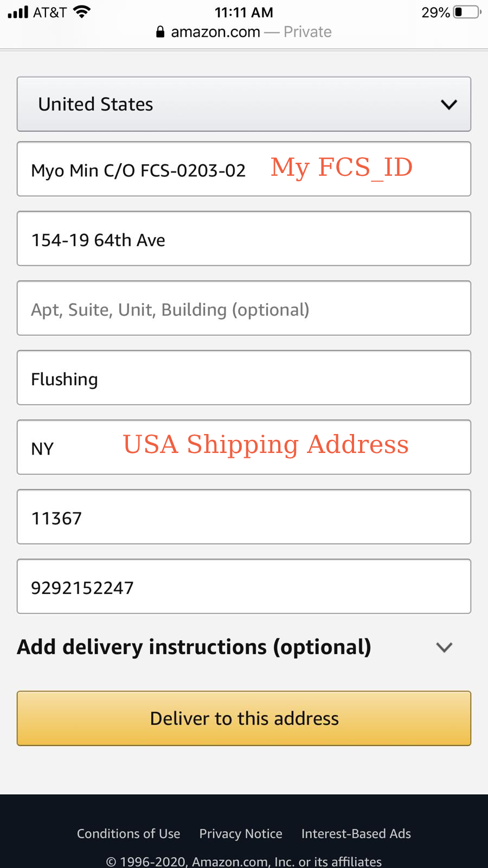This screenshot has width=488, height=868.
Task: Tap the cellular signal strength icon
Action: pos(18,12)
